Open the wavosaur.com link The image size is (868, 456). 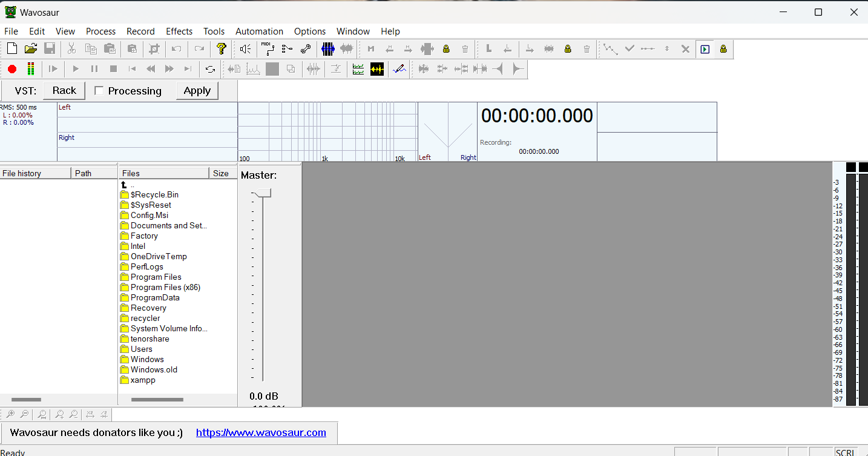pyautogui.click(x=261, y=432)
